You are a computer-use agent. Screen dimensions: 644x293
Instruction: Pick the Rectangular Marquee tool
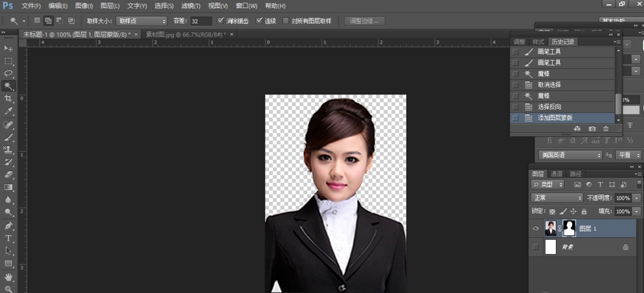[x=8, y=61]
